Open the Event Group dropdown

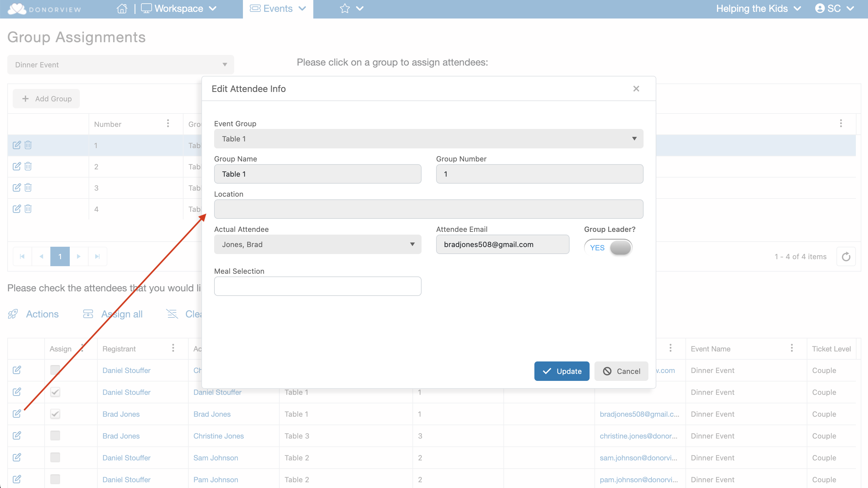click(x=428, y=139)
